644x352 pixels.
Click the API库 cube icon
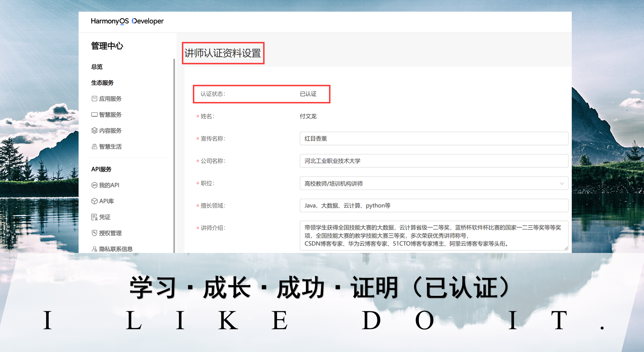click(94, 201)
